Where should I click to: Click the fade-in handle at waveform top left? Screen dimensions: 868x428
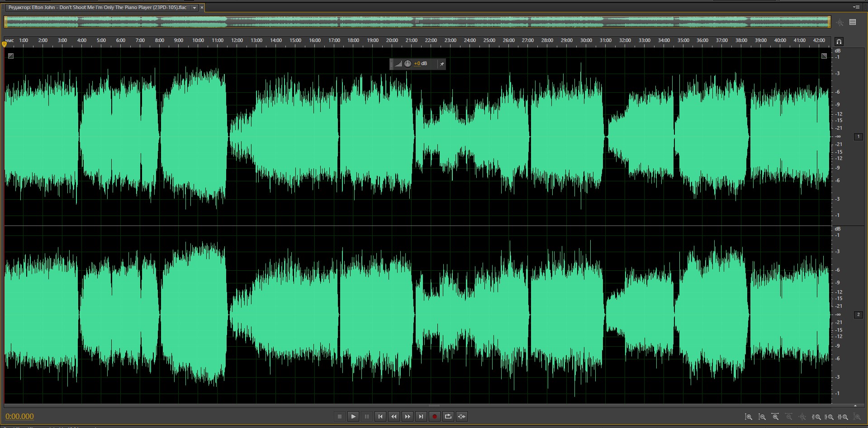(x=11, y=56)
